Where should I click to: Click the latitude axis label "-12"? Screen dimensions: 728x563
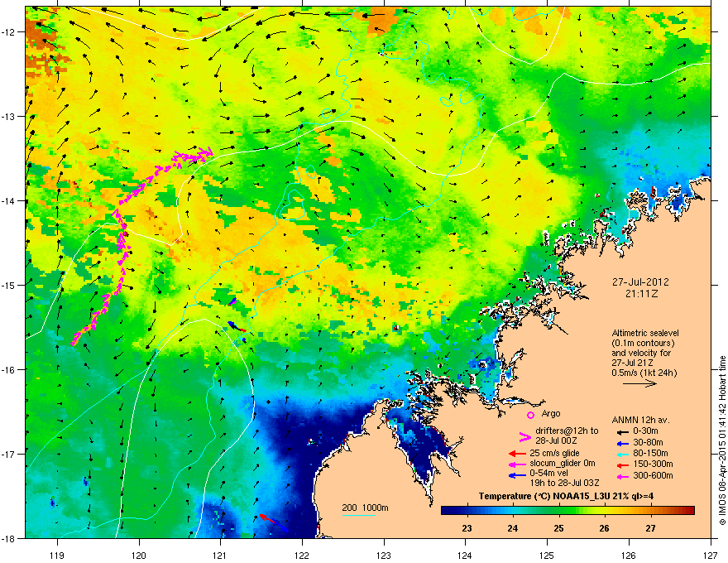[8, 32]
